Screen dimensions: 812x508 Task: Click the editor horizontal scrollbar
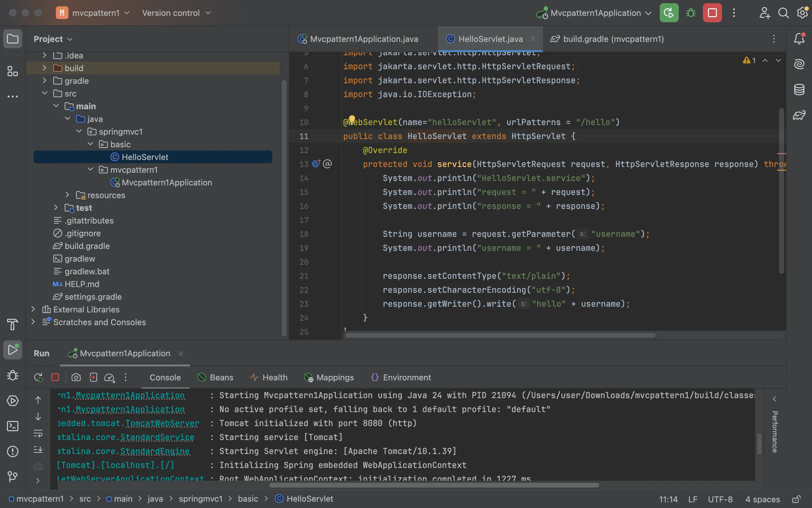click(500, 335)
